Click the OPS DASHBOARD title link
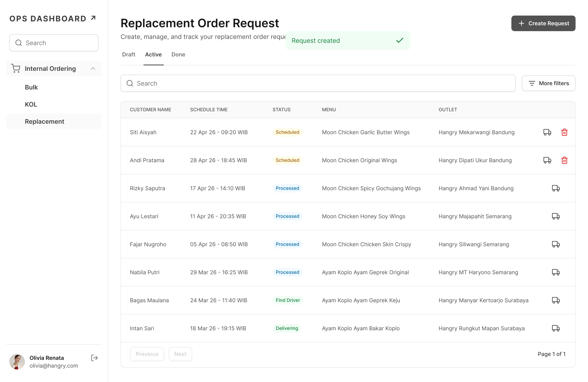Viewport: 588px width, 382px height. point(48,18)
